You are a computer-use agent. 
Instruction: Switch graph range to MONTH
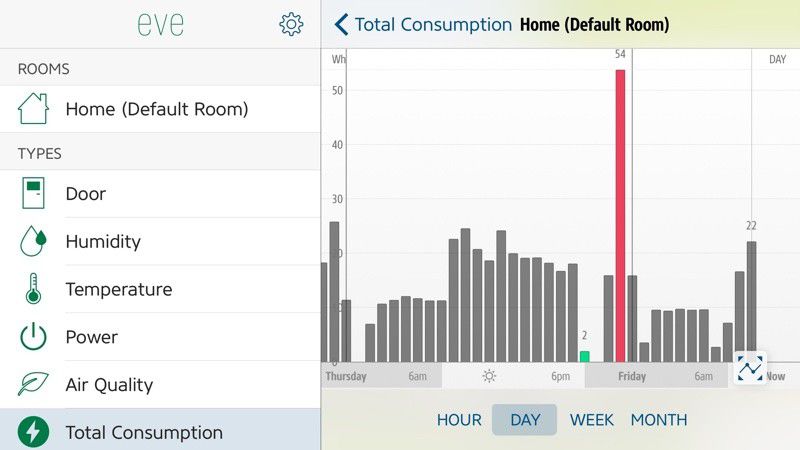point(659,420)
